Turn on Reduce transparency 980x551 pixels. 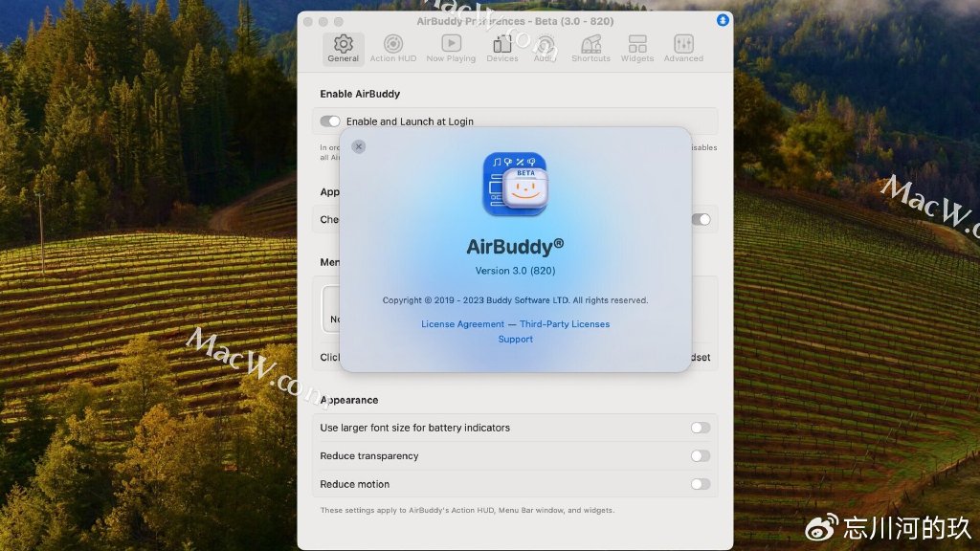point(701,456)
